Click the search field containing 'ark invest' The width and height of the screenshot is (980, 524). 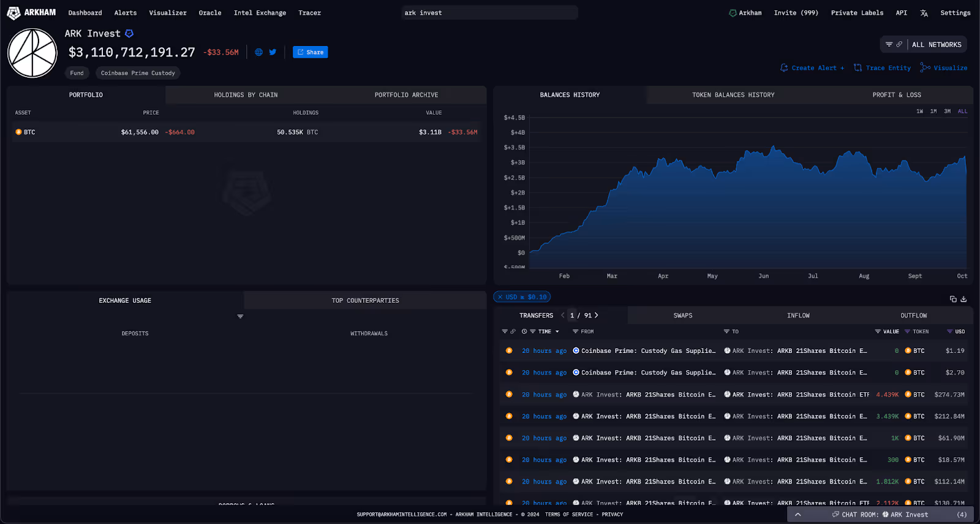(489, 13)
